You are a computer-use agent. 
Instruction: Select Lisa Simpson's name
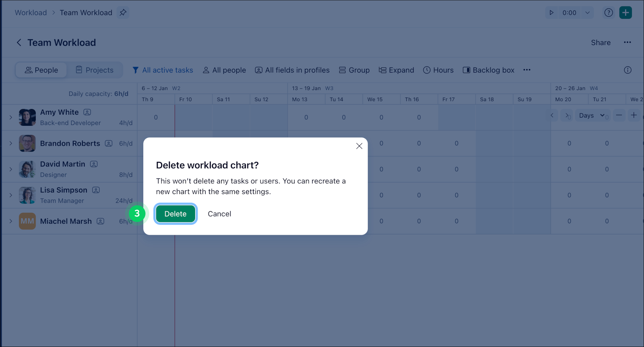64,190
